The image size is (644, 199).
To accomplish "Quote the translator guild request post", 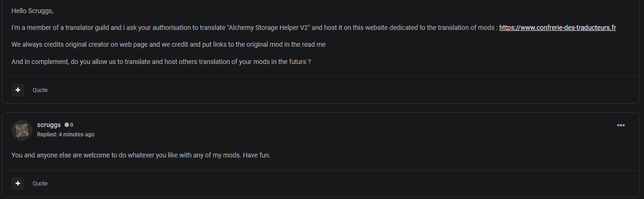I will [x=40, y=90].
